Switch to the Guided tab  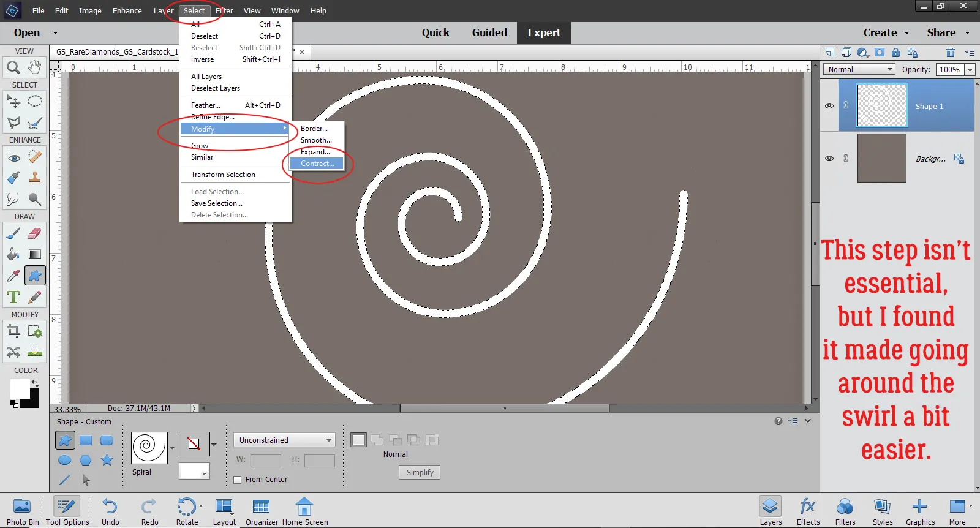pos(489,33)
